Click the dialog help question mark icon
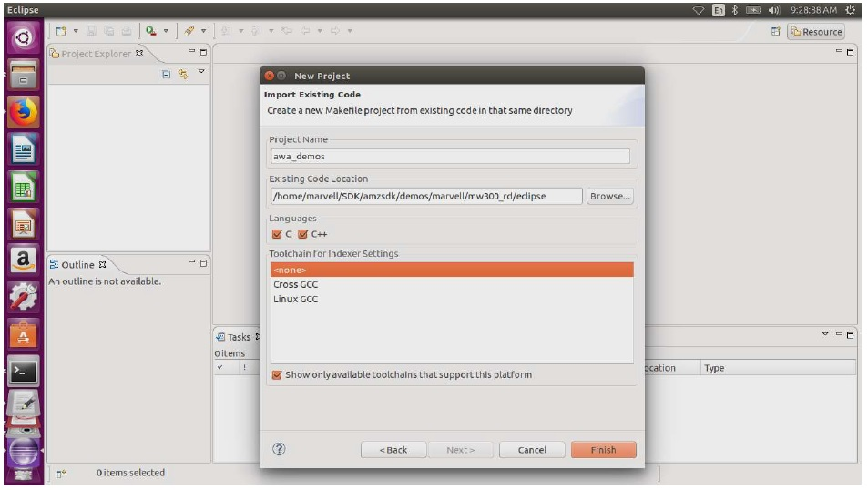868x490 pixels. [x=280, y=448]
